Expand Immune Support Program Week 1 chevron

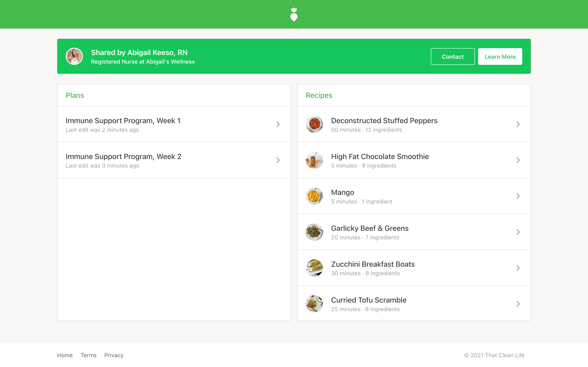[x=278, y=125]
